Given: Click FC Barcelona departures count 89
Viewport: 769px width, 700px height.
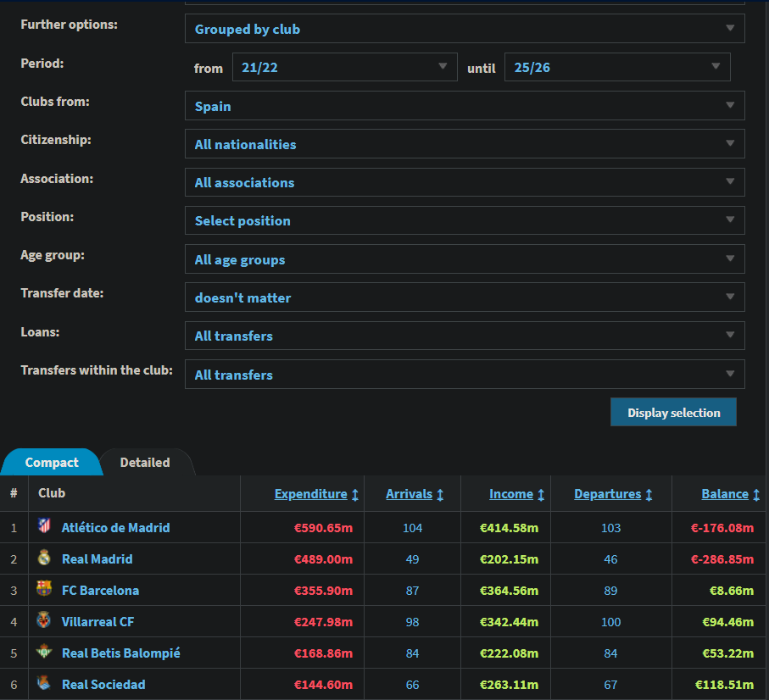Looking at the screenshot, I should click(611, 591).
